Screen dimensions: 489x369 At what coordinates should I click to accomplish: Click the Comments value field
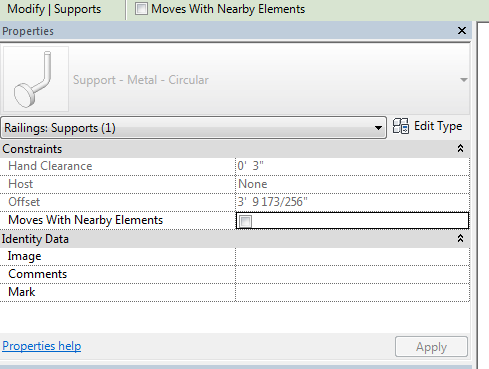pos(352,274)
